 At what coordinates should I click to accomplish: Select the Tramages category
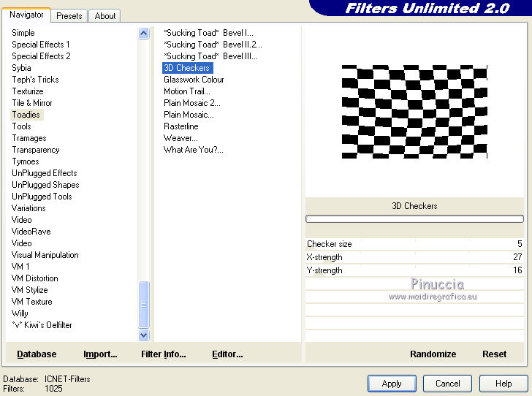28,138
